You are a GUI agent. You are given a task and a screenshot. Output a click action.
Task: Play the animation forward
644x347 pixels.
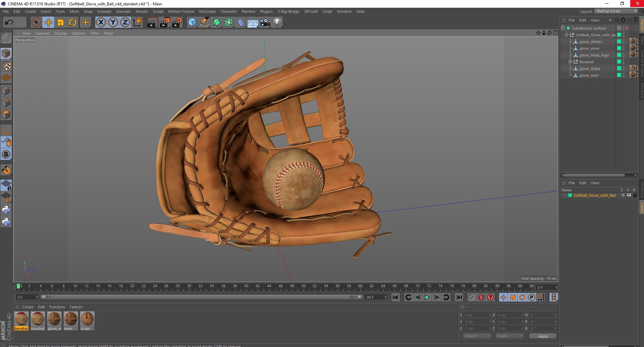pyautogui.click(x=427, y=297)
